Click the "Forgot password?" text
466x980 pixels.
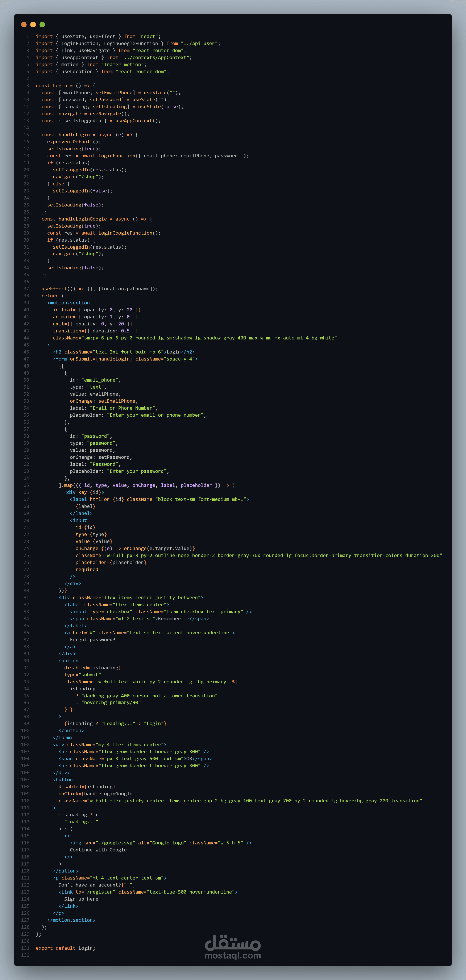(92, 640)
